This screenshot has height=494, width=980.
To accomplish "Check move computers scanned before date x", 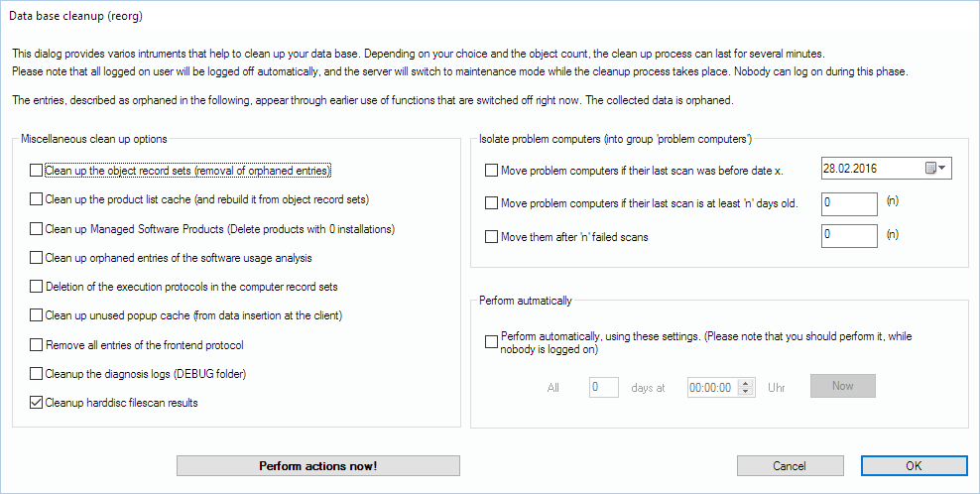I will coord(492,171).
